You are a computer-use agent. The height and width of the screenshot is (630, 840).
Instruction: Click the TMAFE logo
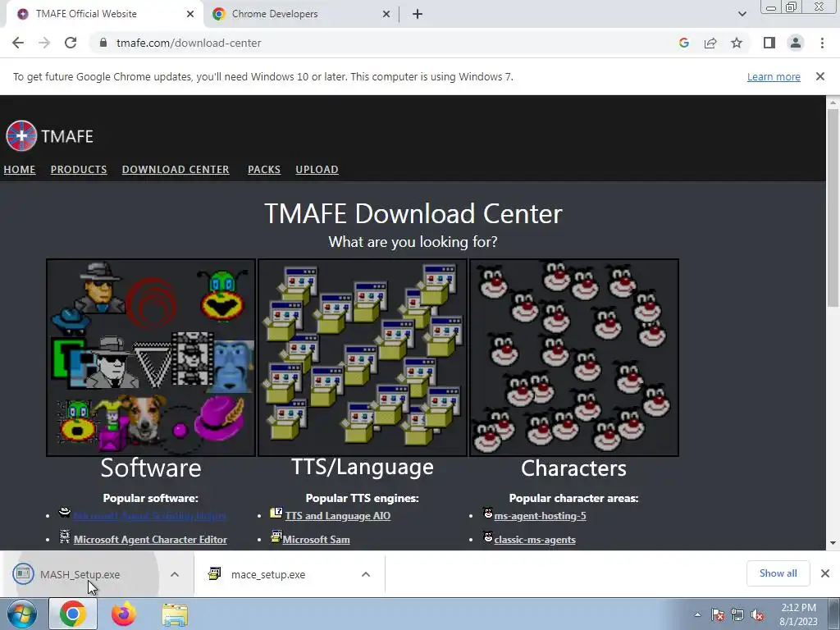pyautogui.click(x=49, y=136)
